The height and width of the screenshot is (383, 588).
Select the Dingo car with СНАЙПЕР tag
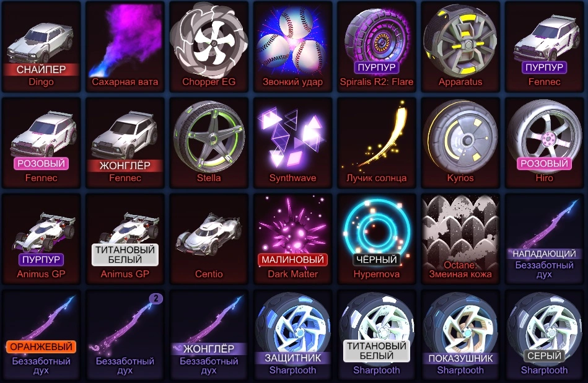pos(42,46)
